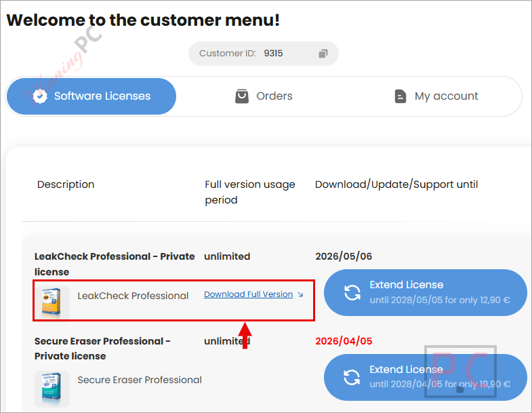Extend the Secure Eraser license until 2028/04/05

point(426,377)
